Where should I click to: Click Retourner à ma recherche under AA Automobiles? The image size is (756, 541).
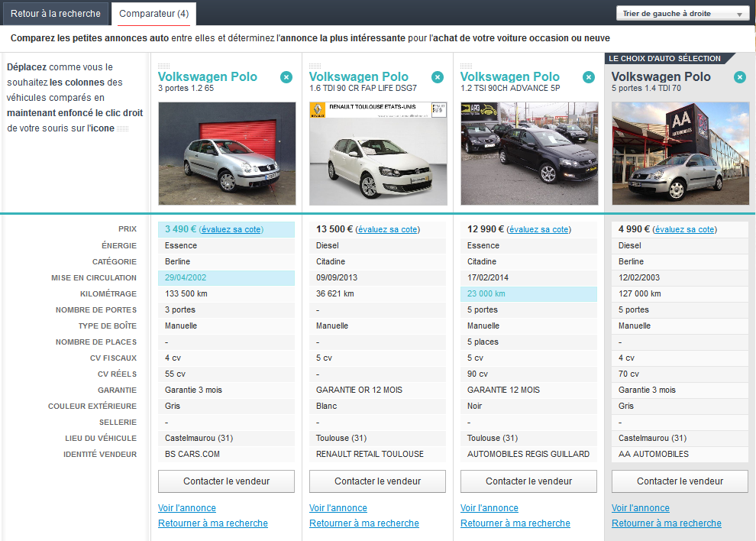(667, 523)
